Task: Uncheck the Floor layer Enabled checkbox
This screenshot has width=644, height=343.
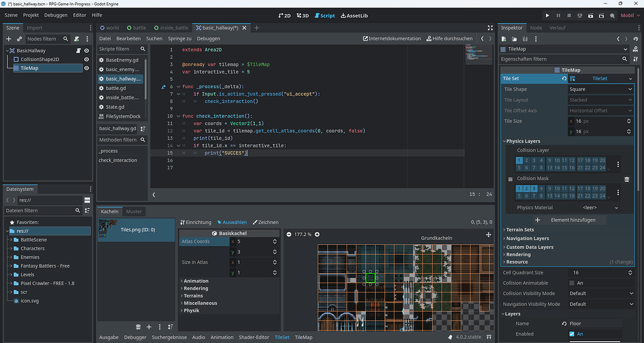Action: 572,334
